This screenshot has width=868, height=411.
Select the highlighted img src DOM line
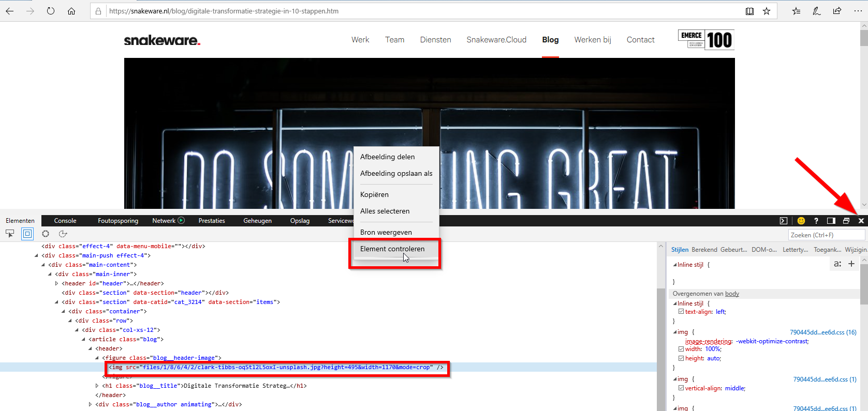pos(276,367)
